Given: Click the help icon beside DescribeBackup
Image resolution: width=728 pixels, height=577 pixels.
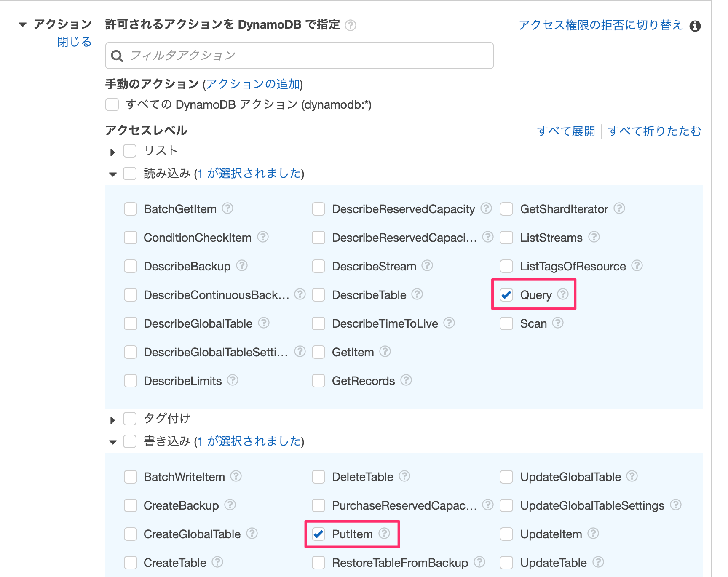Looking at the screenshot, I should point(242,266).
